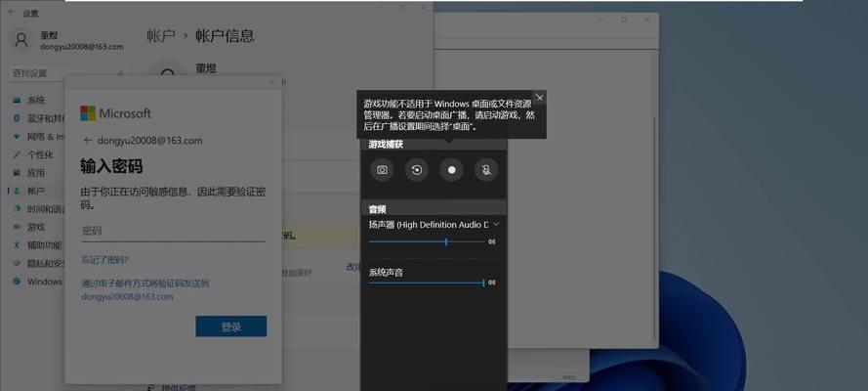This screenshot has width=868, height=391.
Task: Click the 系统 monitor icon in sidebar
Action: point(17,101)
